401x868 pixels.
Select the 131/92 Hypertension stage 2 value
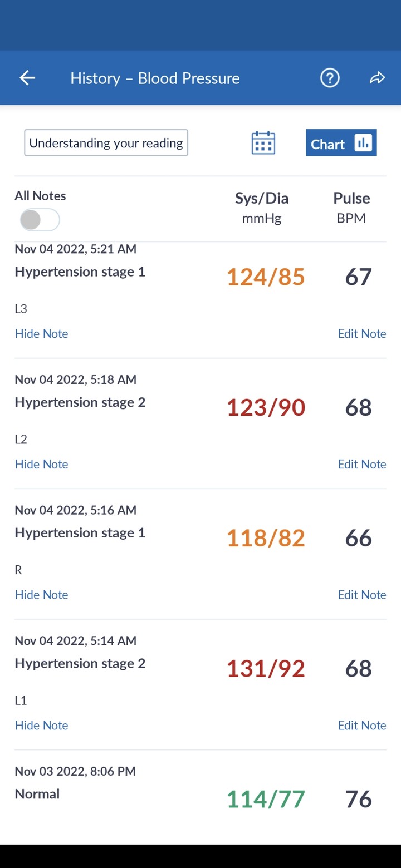click(x=266, y=669)
